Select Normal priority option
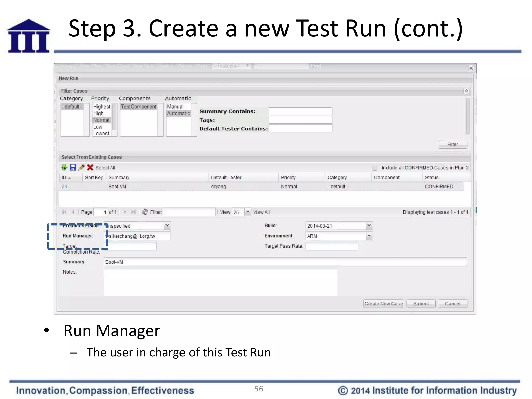 [102, 120]
